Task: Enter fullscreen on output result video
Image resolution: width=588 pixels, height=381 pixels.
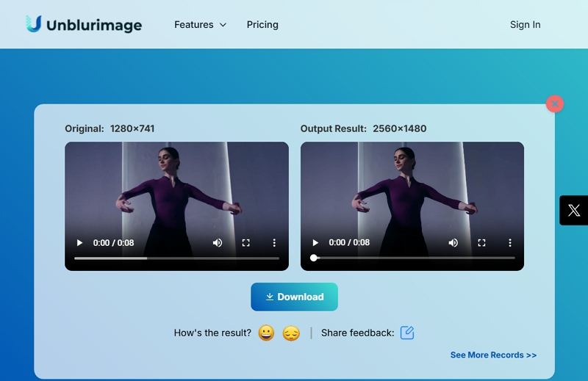Action: click(x=482, y=243)
